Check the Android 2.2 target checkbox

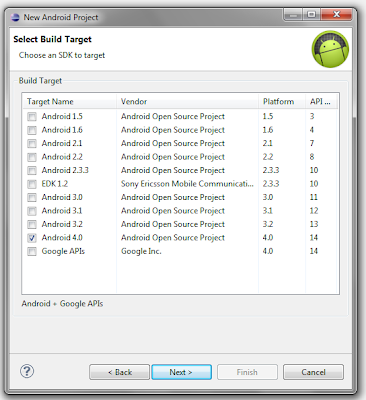[32, 157]
